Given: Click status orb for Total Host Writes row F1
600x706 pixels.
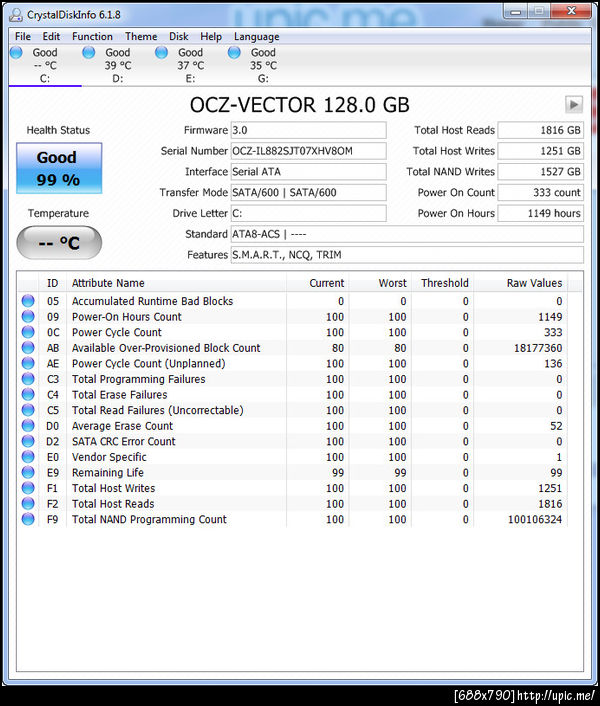Looking at the screenshot, I should coord(28,488).
